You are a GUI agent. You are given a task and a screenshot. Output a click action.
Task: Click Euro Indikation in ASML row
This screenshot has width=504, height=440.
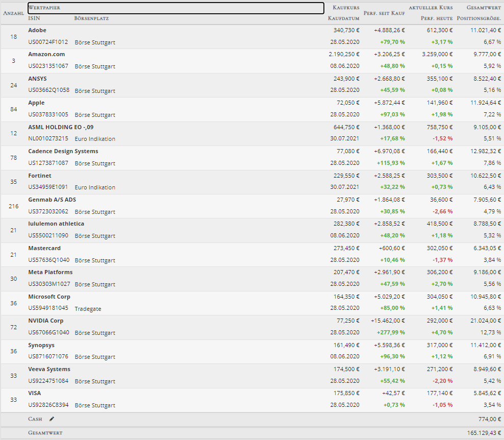[x=95, y=139]
